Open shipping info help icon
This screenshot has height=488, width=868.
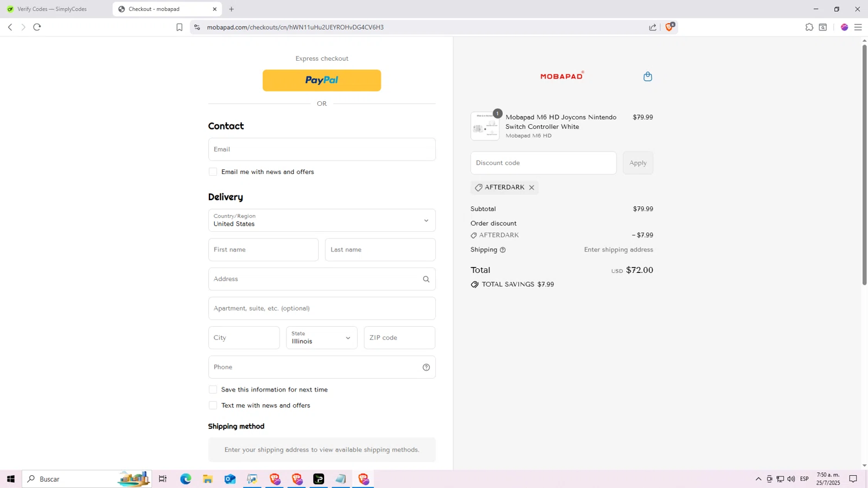tap(502, 250)
